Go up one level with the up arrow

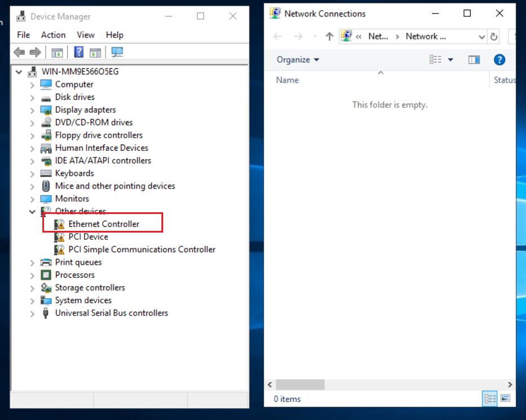click(330, 37)
